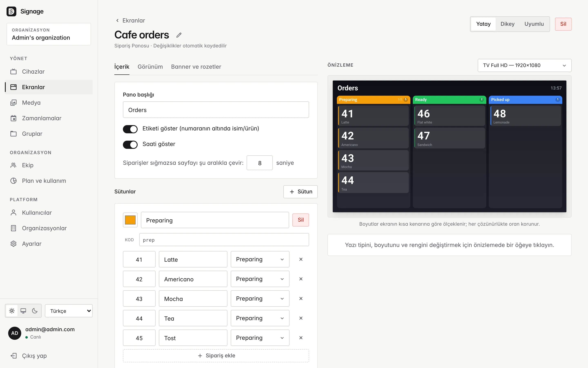Delete the Preparing column with Sil
588x368 pixels.
point(301,220)
